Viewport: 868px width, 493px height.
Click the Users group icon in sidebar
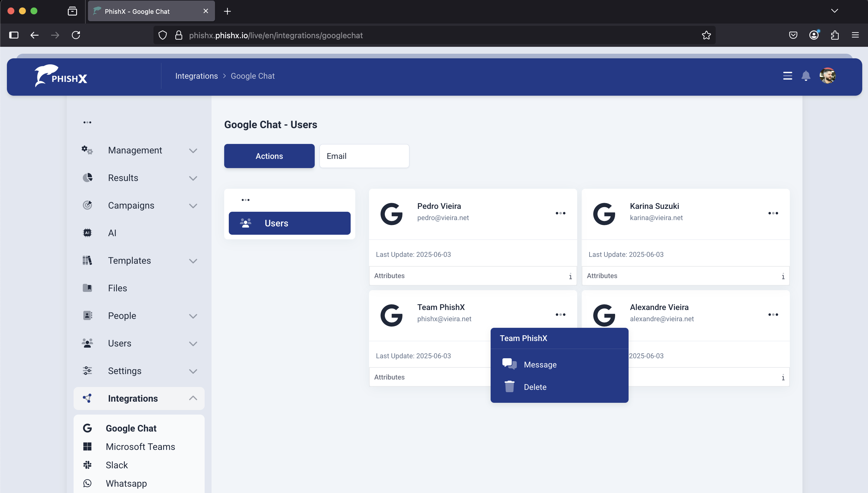pyautogui.click(x=87, y=343)
